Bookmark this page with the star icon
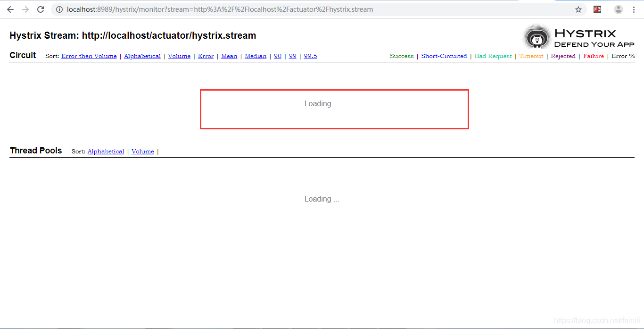This screenshot has width=644, height=329. pos(578,9)
